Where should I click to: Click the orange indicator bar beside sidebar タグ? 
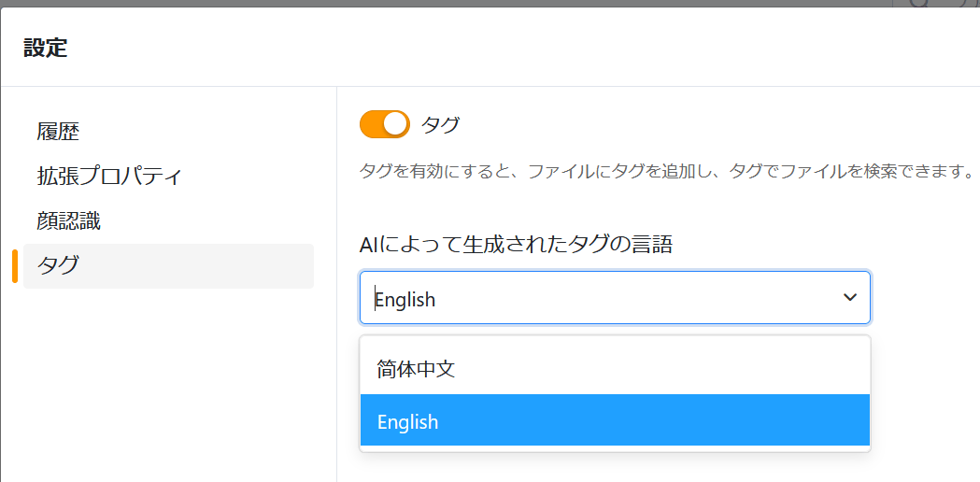[x=14, y=265]
